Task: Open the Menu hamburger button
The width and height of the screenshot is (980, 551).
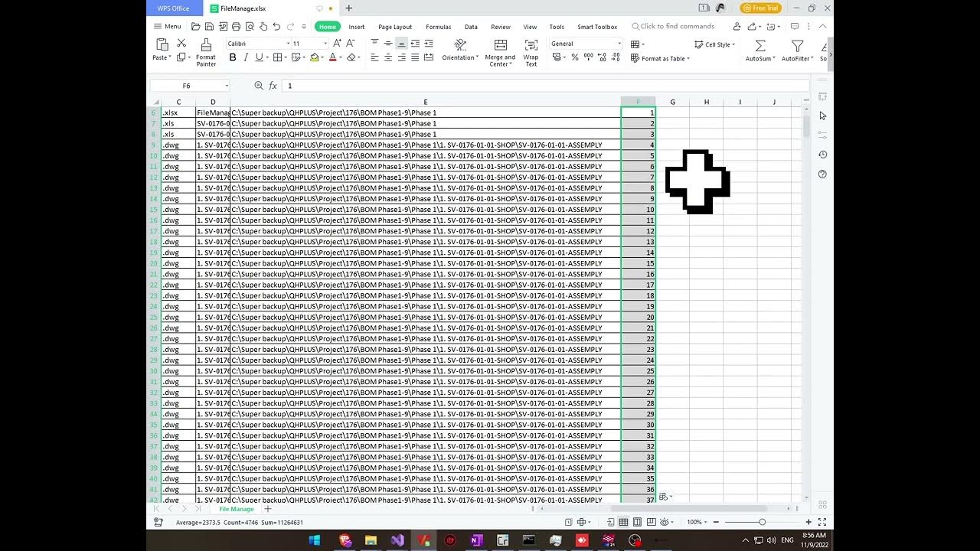Action: 168,27
